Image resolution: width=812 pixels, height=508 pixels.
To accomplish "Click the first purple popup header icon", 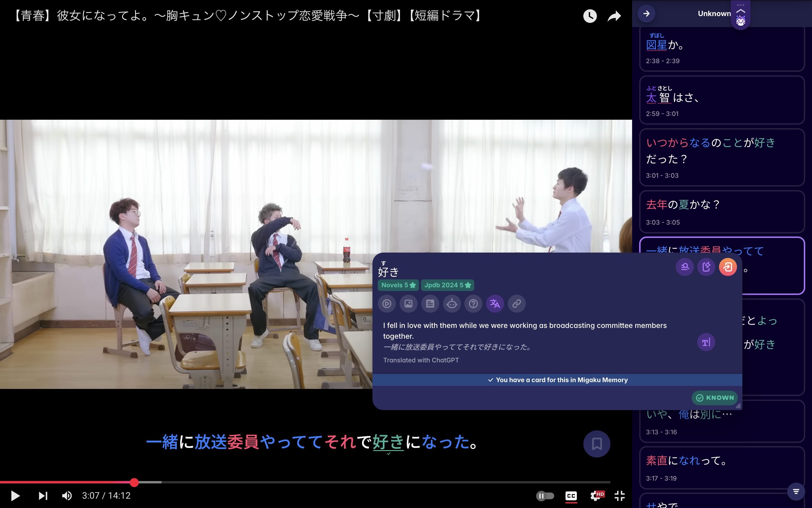I will (685, 267).
